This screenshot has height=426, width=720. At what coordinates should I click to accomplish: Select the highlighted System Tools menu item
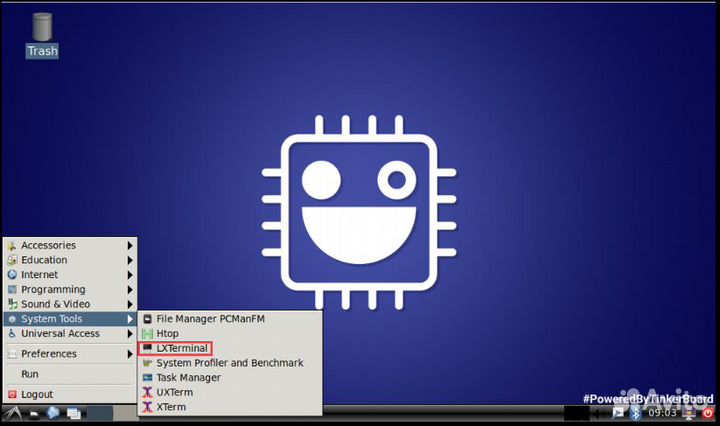click(x=70, y=319)
